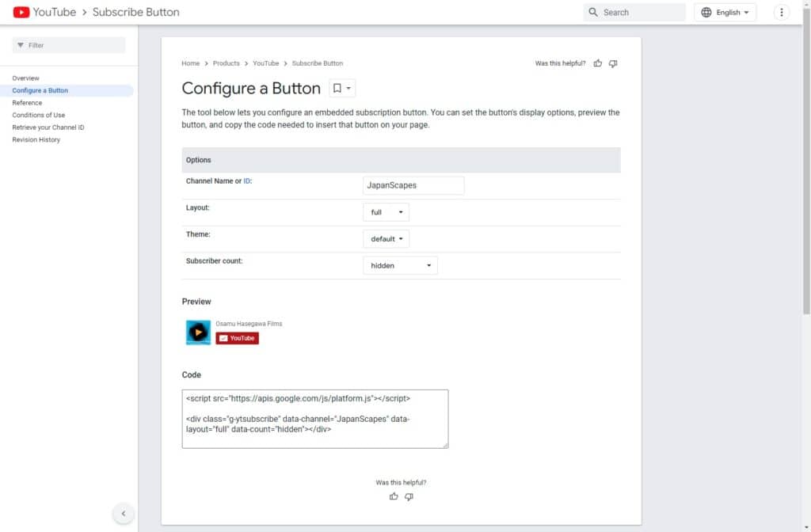Click the Osamu Hasegawa Films channel name
The height and width of the screenshot is (532, 811).
coord(249,324)
